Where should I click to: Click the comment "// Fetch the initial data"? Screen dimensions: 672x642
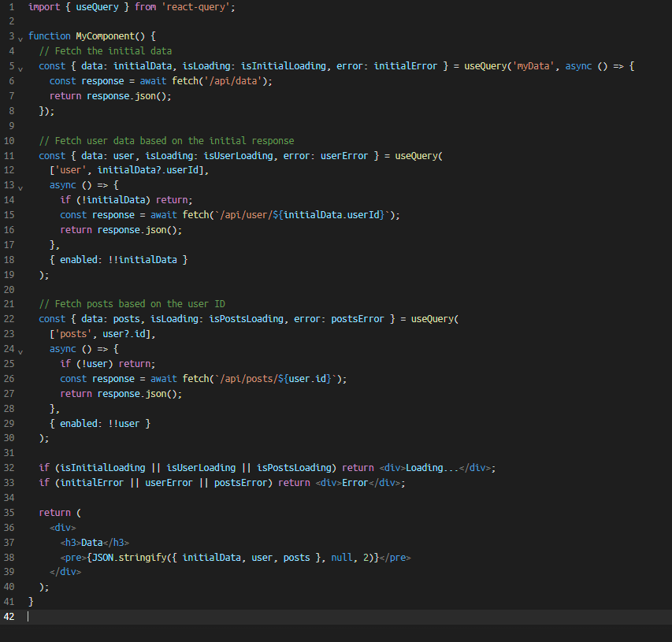(x=106, y=51)
